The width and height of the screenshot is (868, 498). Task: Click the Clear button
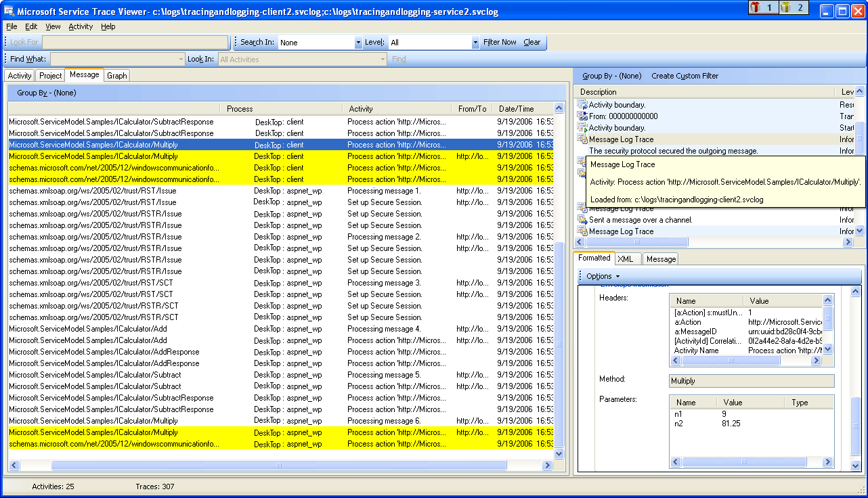click(x=532, y=42)
